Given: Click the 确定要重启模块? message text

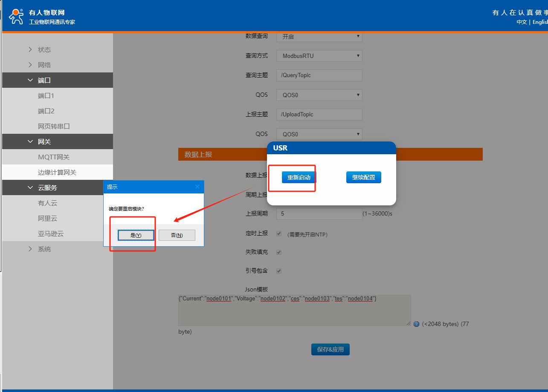Looking at the screenshot, I should [126, 209].
